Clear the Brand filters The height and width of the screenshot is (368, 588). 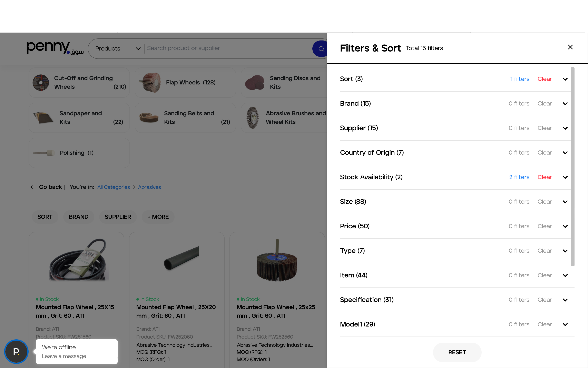pyautogui.click(x=545, y=103)
